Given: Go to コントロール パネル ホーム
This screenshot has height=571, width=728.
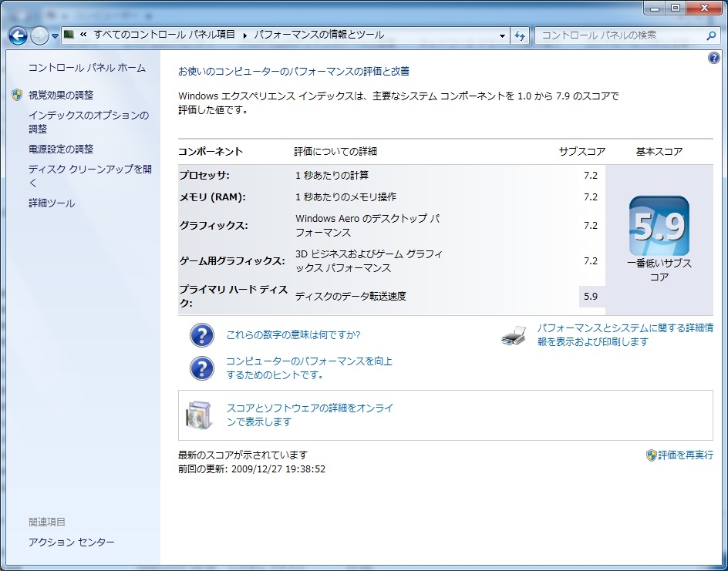Looking at the screenshot, I should point(87,68).
